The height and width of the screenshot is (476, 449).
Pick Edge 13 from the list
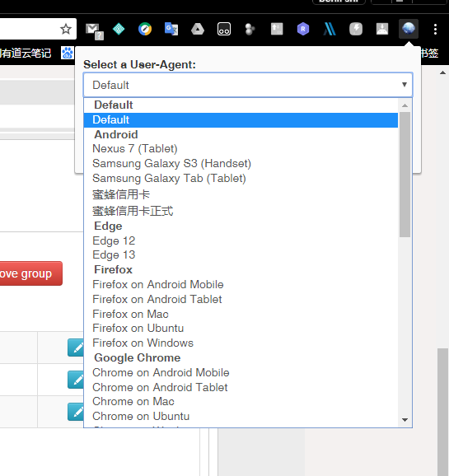click(241, 255)
